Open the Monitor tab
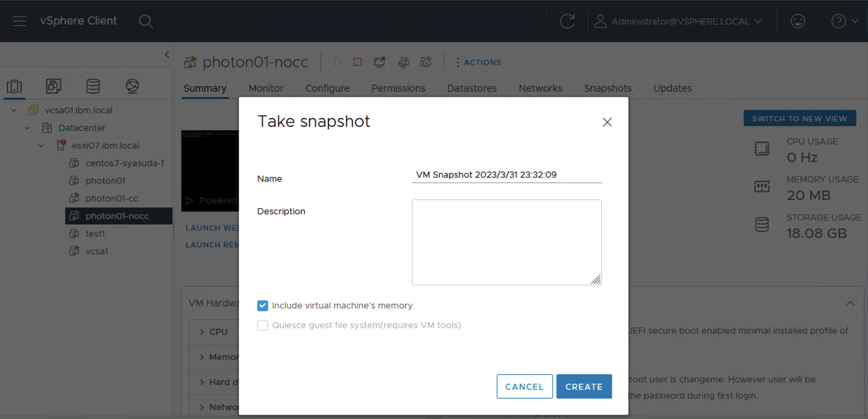This screenshot has height=419, width=868. pos(266,88)
